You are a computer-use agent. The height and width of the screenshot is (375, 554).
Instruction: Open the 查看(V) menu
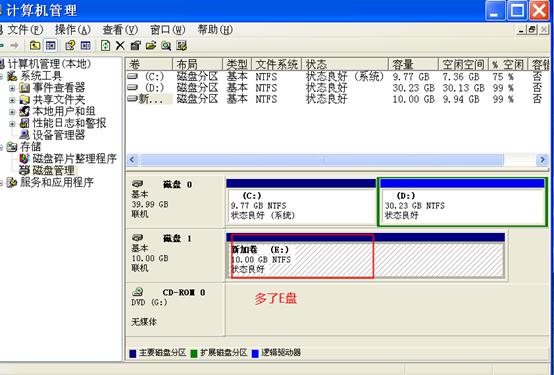point(120,30)
